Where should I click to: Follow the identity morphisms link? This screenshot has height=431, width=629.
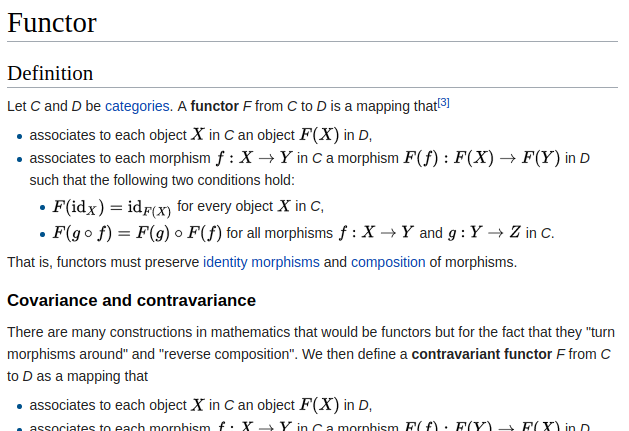[x=261, y=262]
